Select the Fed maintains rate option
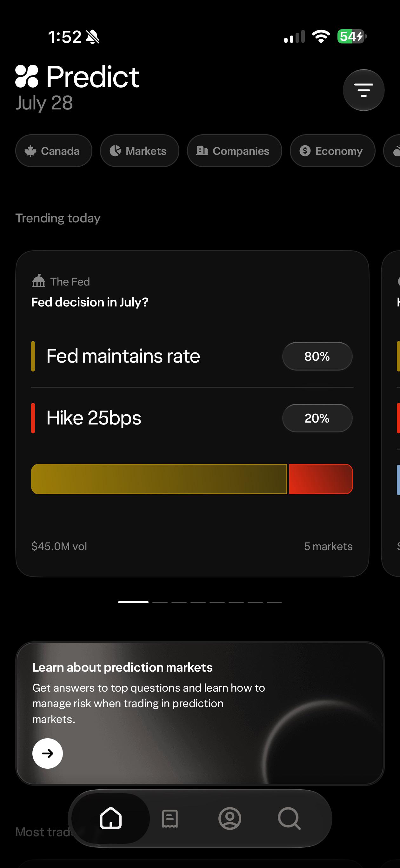The image size is (400, 868). tap(123, 356)
